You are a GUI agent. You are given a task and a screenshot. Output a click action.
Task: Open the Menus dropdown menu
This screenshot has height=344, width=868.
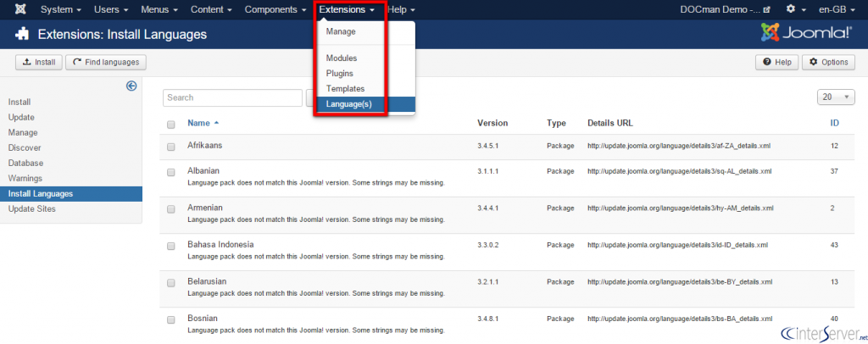pos(159,9)
